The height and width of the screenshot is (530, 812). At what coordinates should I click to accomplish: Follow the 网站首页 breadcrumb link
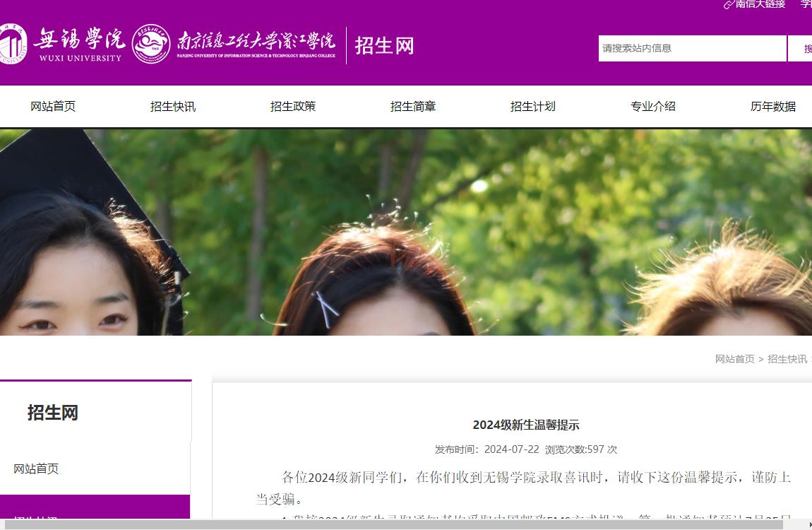(734, 359)
